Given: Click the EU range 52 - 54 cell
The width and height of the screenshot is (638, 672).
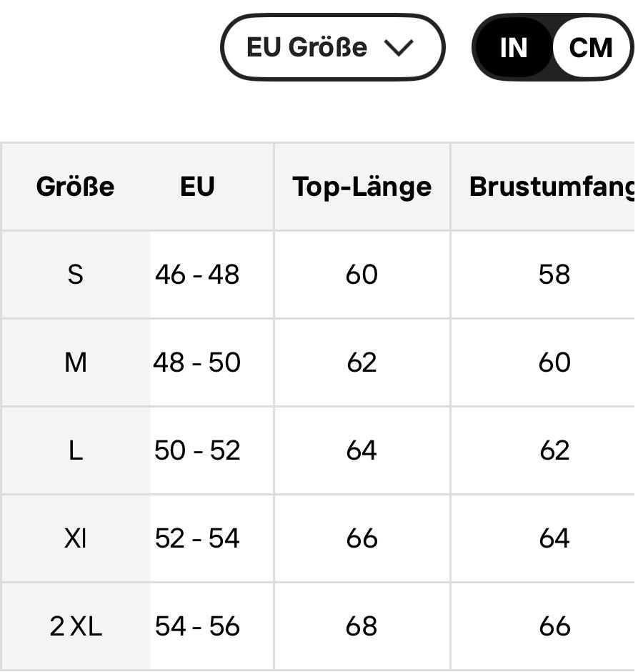Looking at the screenshot, I should 197,538.
